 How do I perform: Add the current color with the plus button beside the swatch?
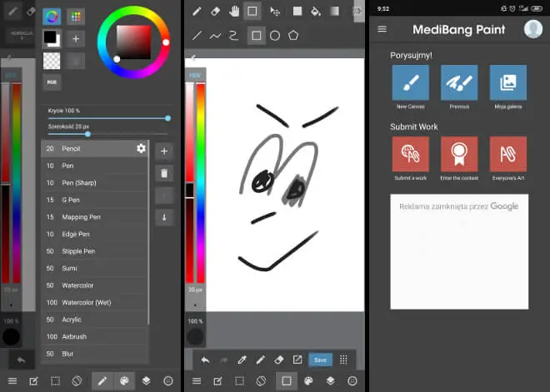(76, 38)
